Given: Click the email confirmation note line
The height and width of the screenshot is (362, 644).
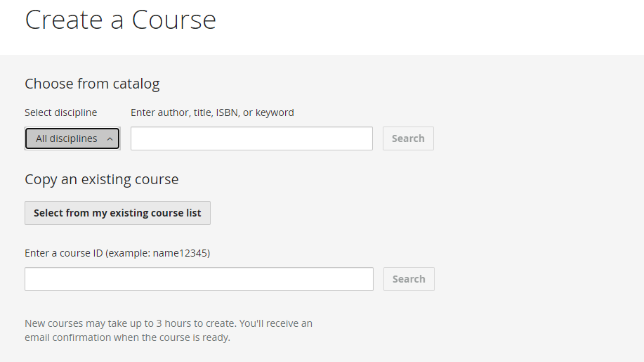Looking at the screenshot, I should tap(127, 337).
